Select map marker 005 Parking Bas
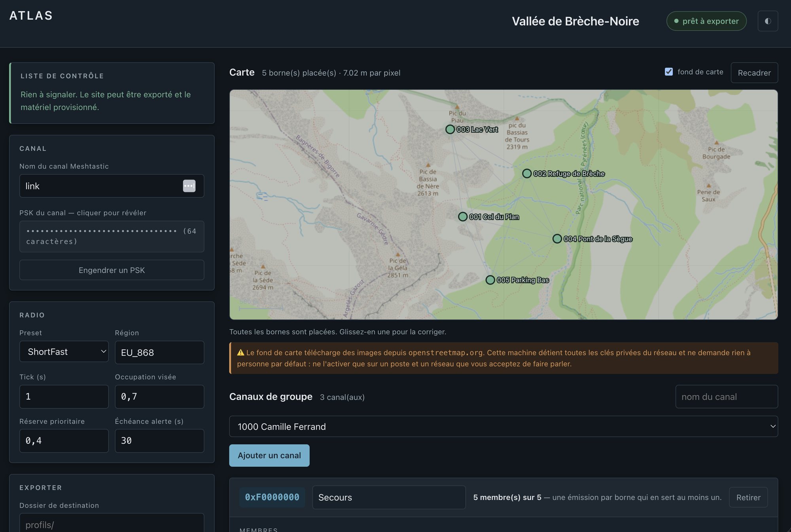 (490, 280)
